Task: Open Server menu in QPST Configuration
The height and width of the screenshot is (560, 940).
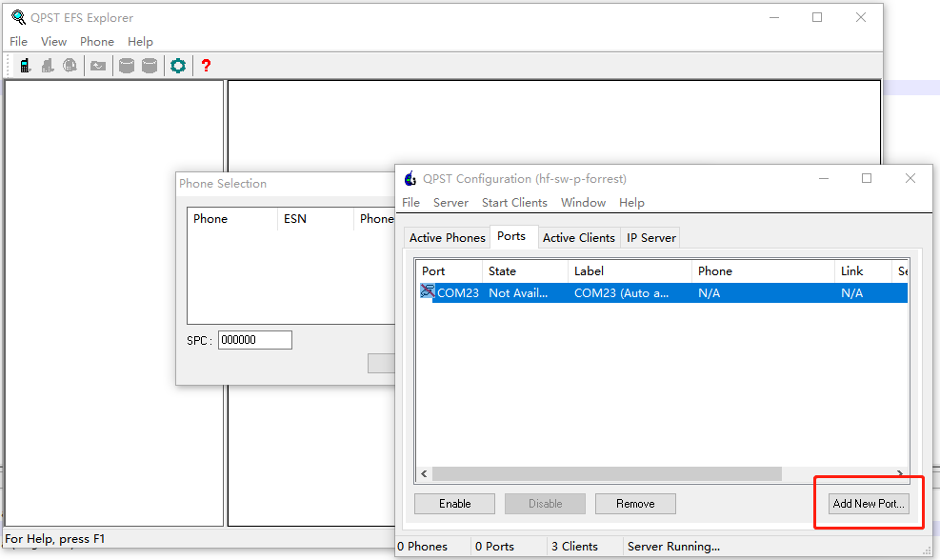Action: (x=450, y=203)
